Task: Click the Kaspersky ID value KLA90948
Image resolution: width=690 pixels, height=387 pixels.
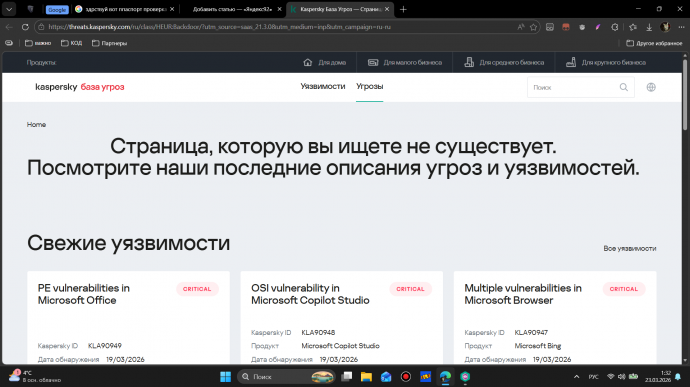Action: [318, 332]
